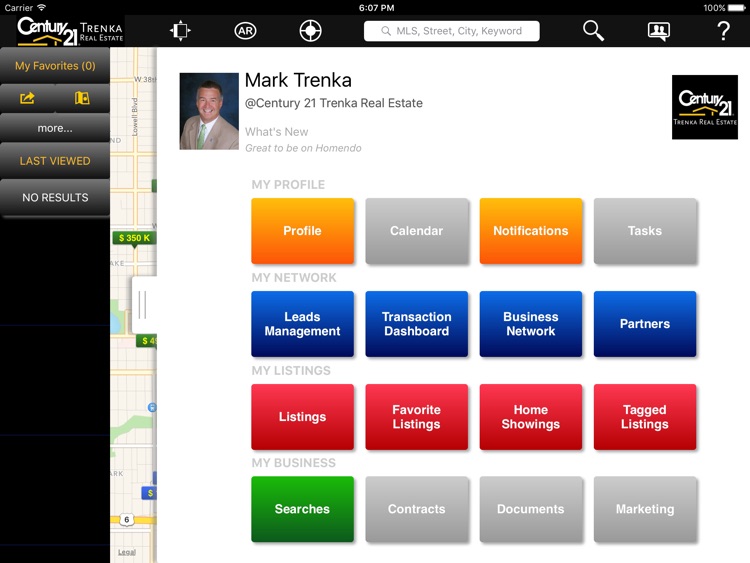
Task: Open Business Network tile
Action: [x=531, y=324]
